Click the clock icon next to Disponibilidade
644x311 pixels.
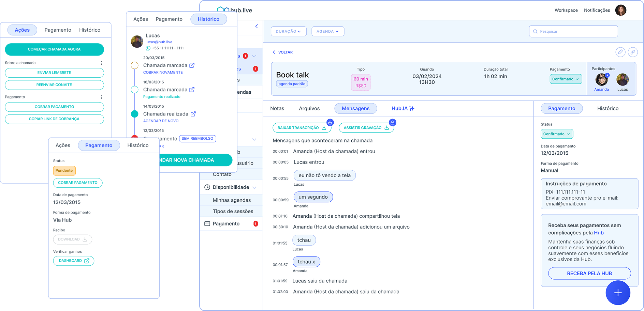pos(207,187)
